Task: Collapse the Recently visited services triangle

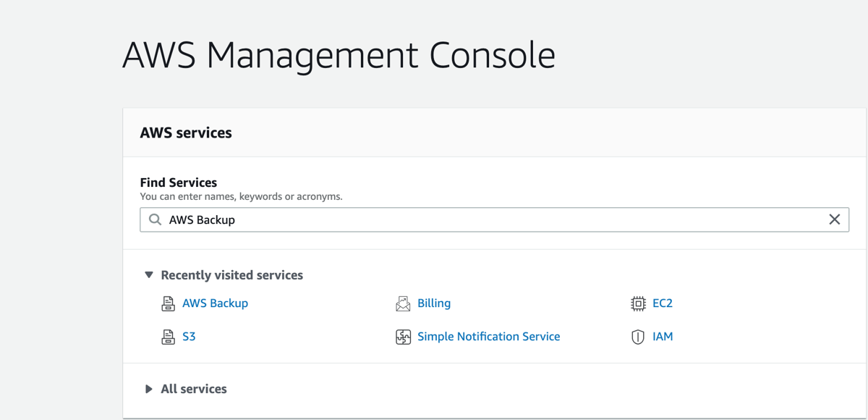Action: click(149, 275)
